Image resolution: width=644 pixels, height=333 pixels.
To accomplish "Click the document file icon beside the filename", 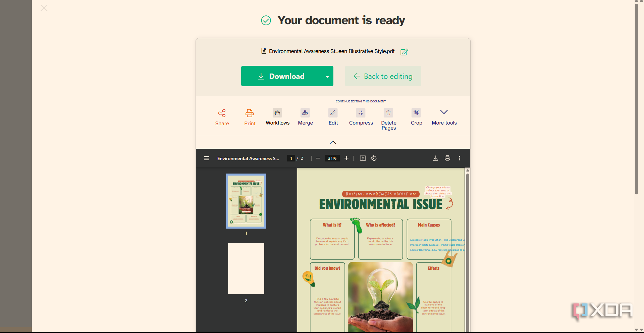I will [x=264, y=51].
